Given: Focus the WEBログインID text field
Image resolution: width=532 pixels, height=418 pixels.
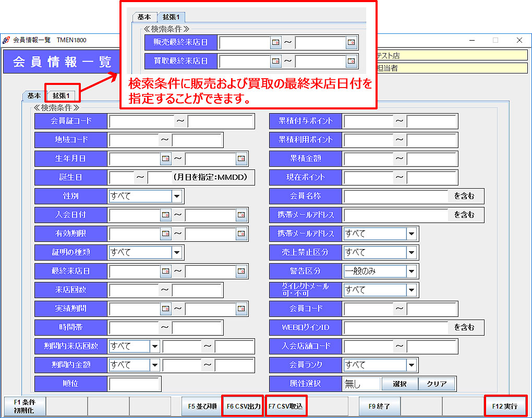Looking at the screenshot, I should pyautogui.click(x=395, y=327).
